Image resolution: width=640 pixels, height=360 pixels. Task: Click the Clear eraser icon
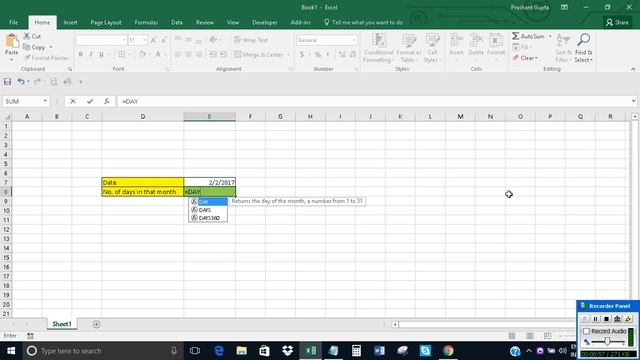[516, 58]
